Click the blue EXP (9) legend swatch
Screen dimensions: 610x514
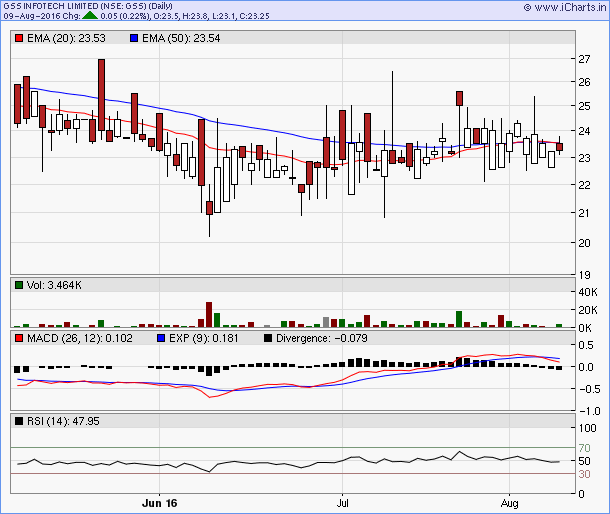tap(161, 338)
